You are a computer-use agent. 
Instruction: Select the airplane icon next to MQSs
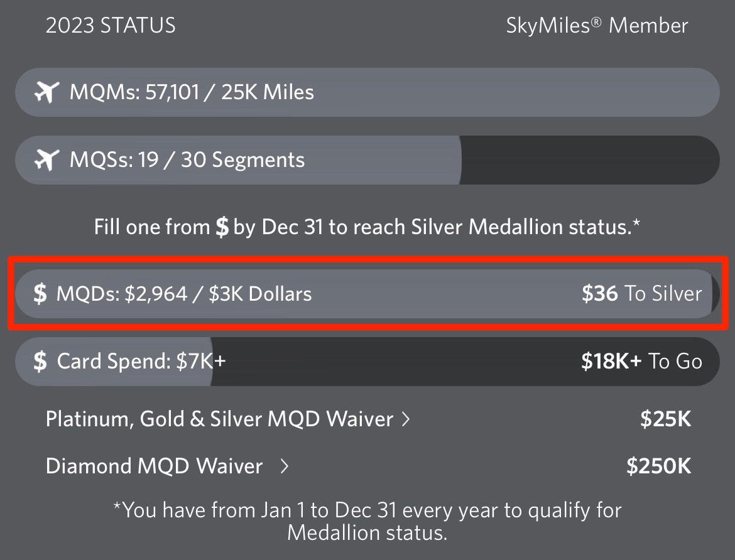click(x=47, y=159)
